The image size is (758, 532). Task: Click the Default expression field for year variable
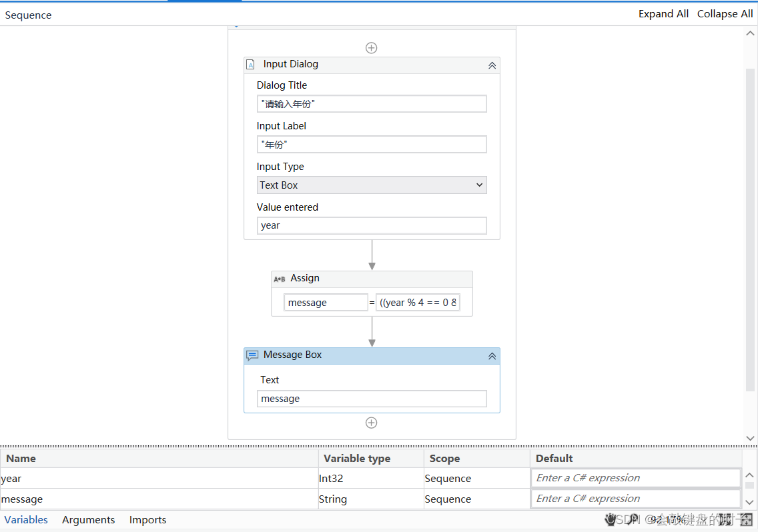635,477
